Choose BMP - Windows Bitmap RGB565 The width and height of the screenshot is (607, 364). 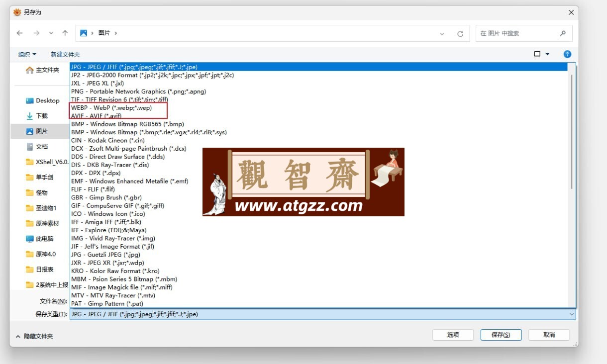coord(319,124)
